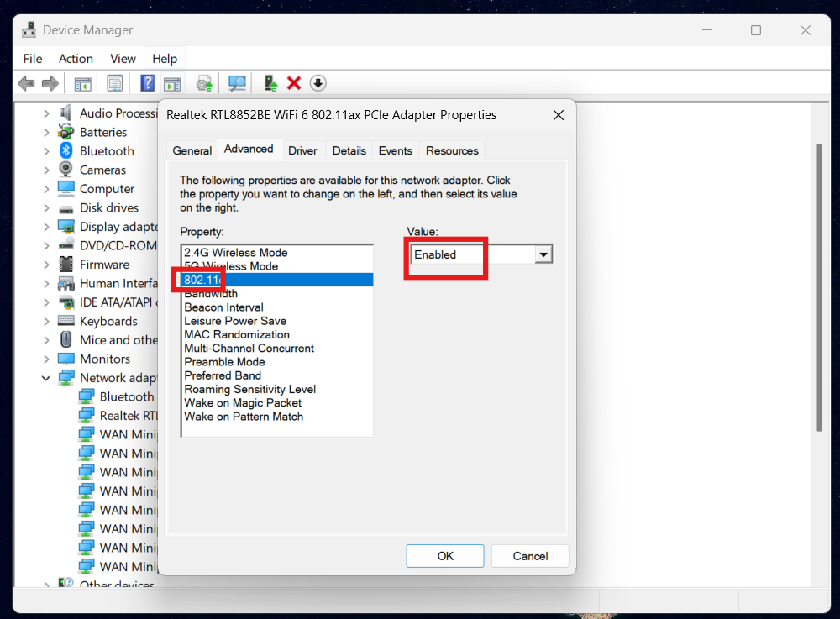The image size is (840, 619).
Task: Close the adapter Properties dialog
Action: [559, 115]
